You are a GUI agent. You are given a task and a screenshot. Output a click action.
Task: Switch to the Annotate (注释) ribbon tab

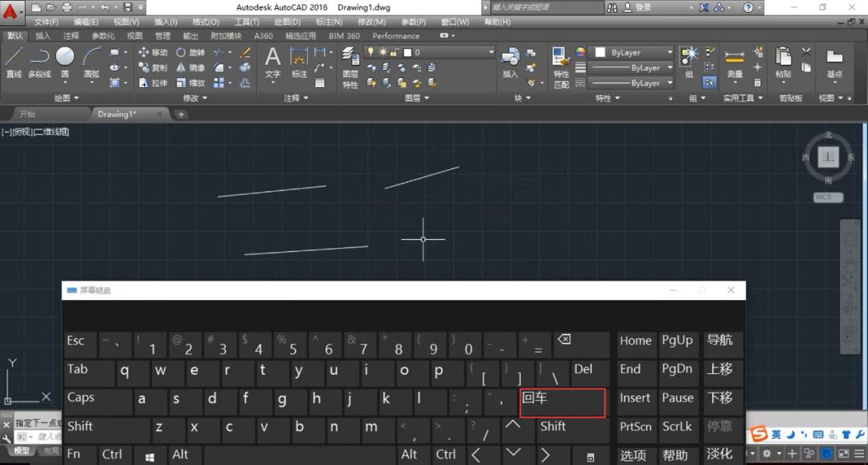pyautogui.click(x=72, y=36)
